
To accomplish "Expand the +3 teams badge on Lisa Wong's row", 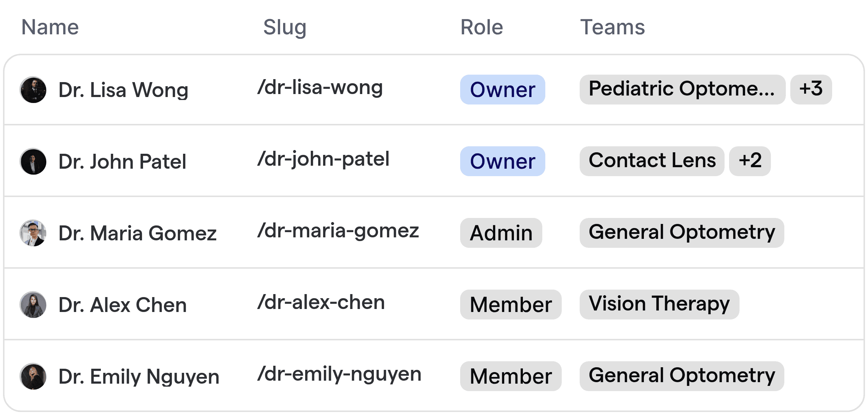I will point(811,90).
